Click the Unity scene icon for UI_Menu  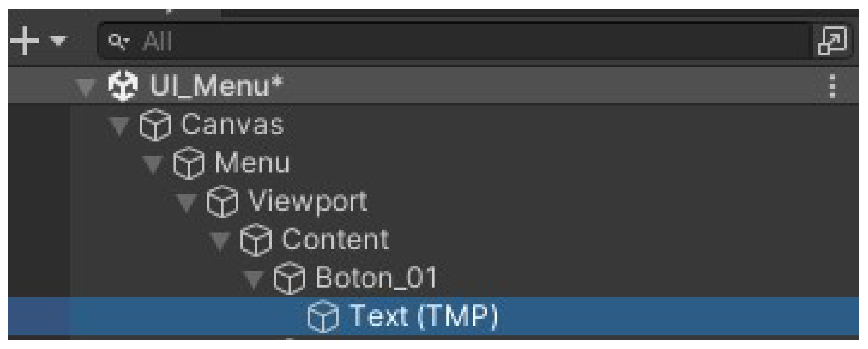[x=123, y=86]
